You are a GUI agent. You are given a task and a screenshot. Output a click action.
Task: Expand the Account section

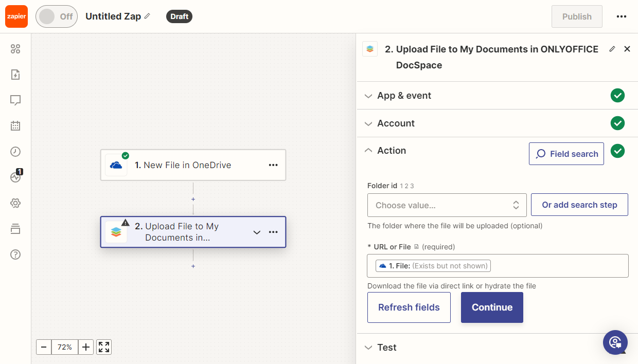tap(396, 123)
